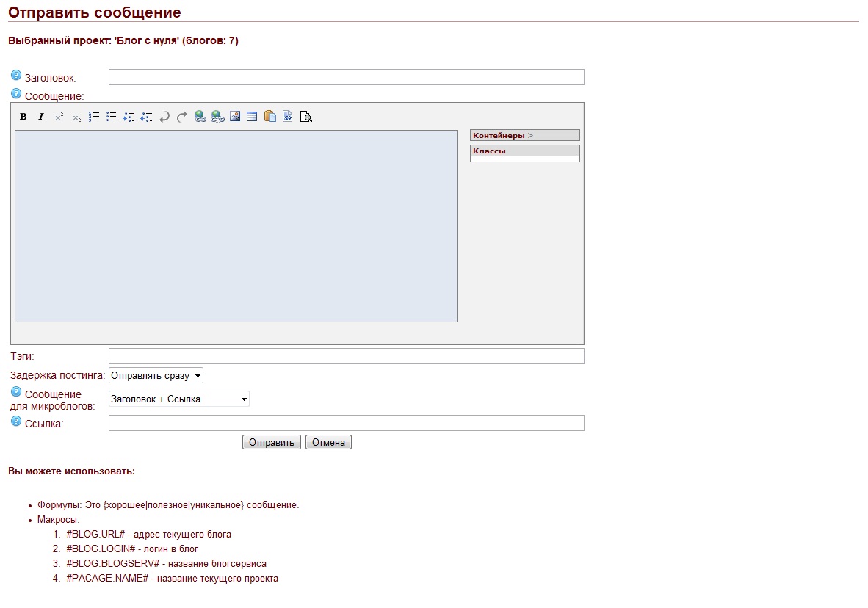Insert a table using the table icon
The image size is (868, 608).
[x=252, y=117]
